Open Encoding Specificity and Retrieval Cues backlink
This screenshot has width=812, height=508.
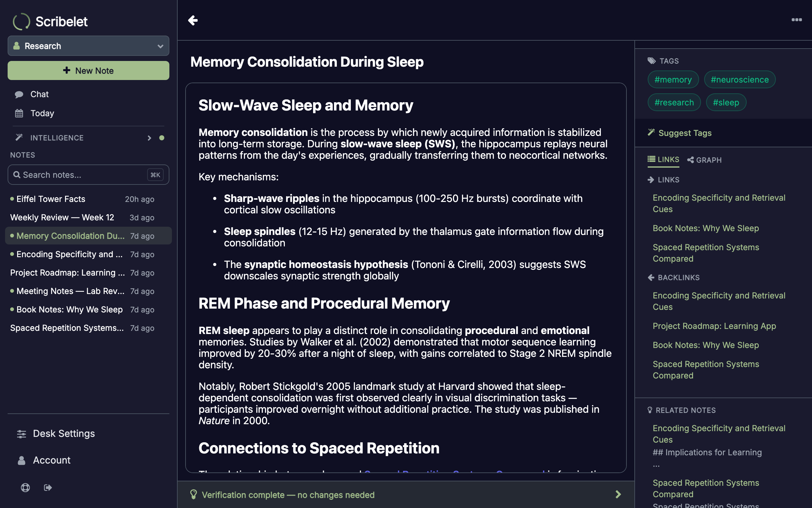point(719,301)
